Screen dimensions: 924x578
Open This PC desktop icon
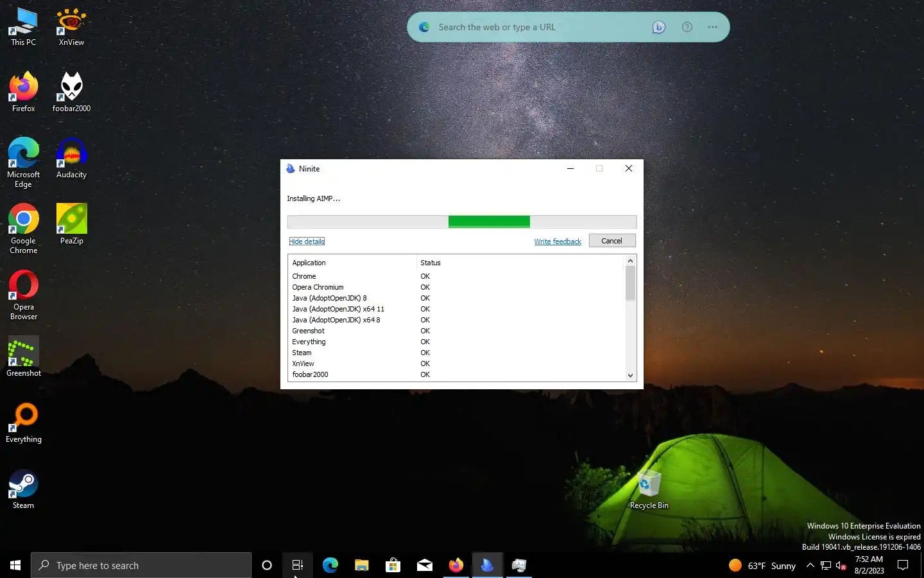coord(23,27)
